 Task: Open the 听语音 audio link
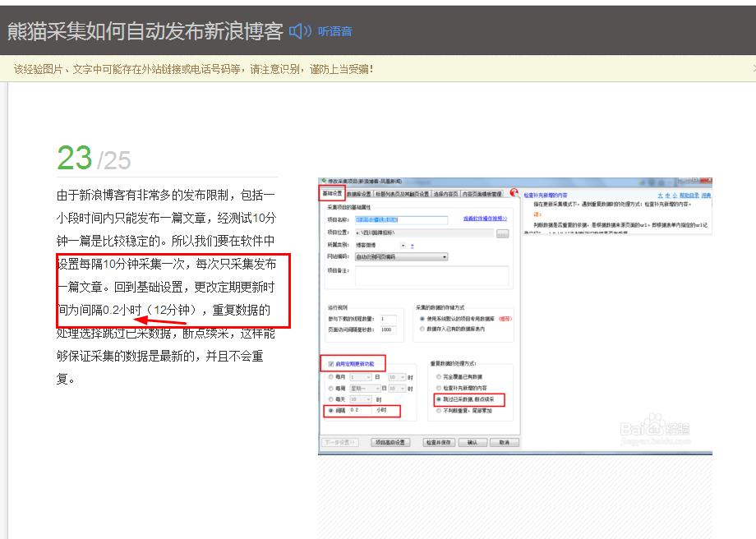(335, 31)
